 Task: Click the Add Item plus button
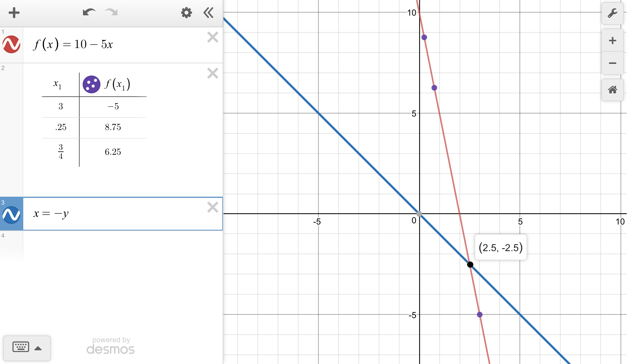tap(14, 13)
